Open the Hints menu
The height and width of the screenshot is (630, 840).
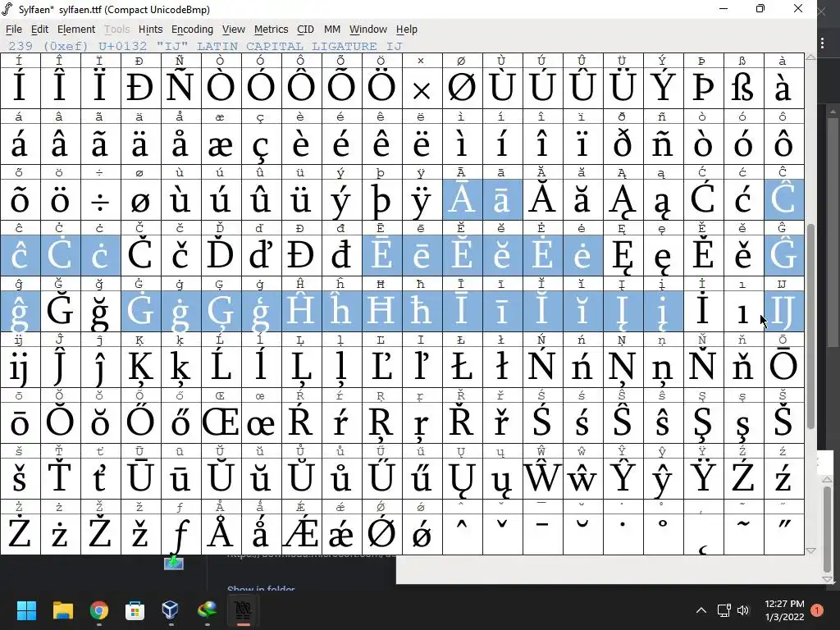click(150, 30)
